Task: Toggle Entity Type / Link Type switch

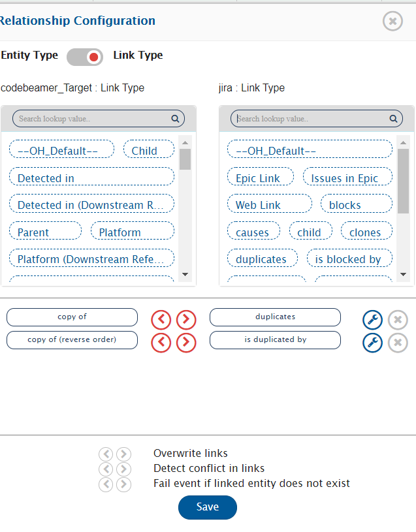Action: point(85,57)
